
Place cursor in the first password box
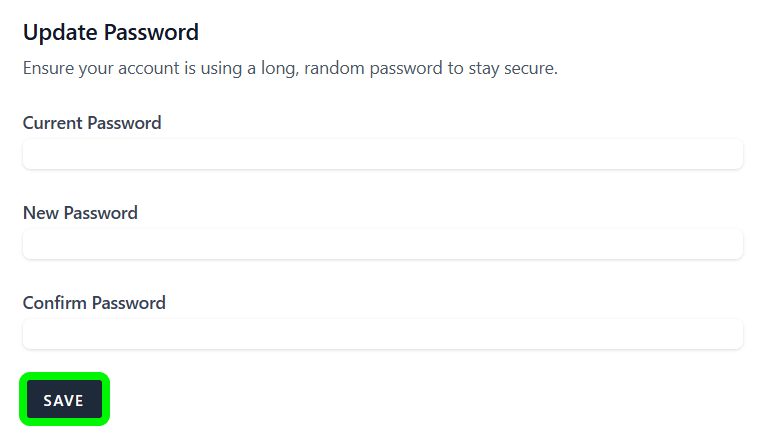click(382, 154)
